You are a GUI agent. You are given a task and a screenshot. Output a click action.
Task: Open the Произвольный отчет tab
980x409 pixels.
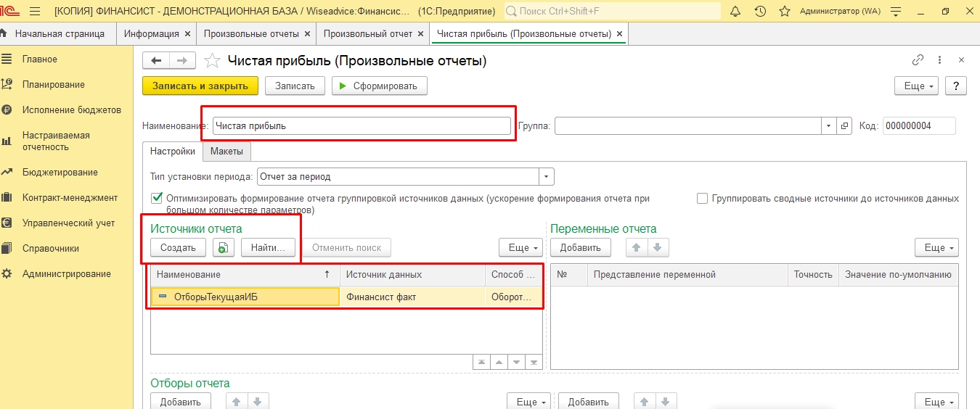368,33
